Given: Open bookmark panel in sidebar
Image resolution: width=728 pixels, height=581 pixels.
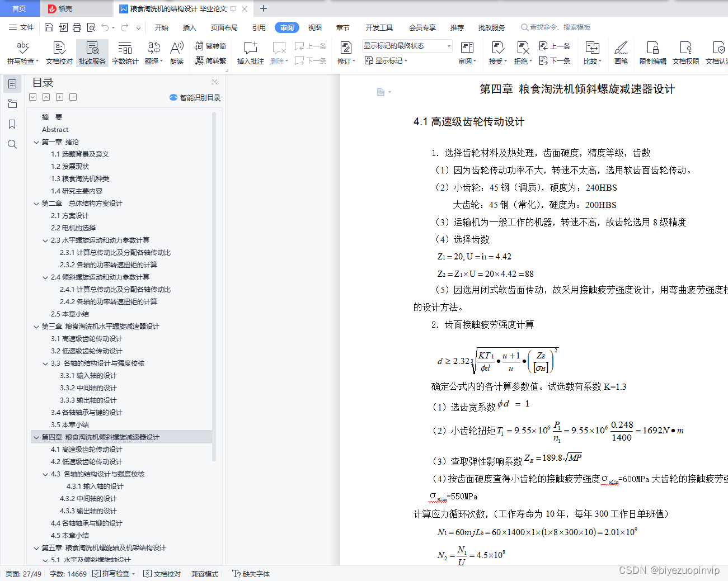Looking at the screenshot, I should [x=12, y=124].
